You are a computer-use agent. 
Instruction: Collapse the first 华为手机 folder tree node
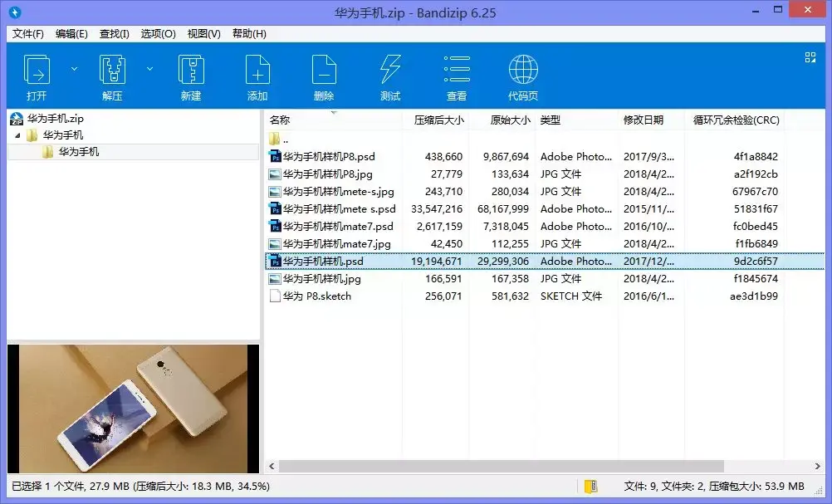point(17,136)
